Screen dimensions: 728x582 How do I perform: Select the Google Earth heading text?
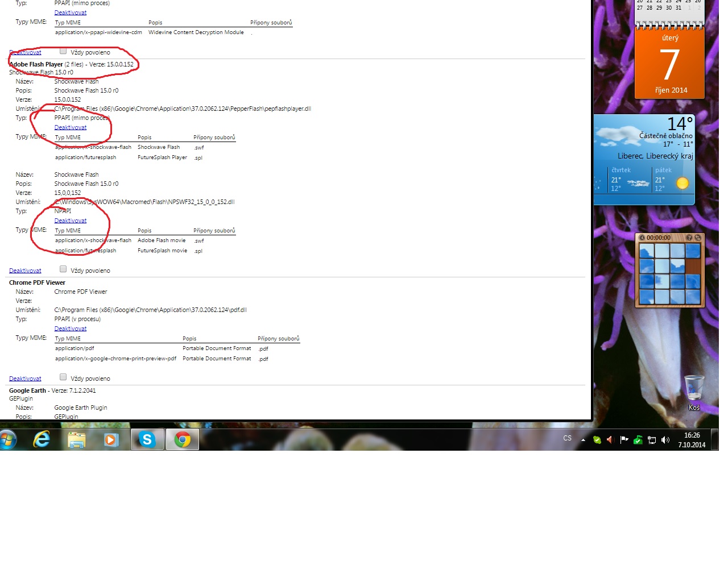[27, 390]
